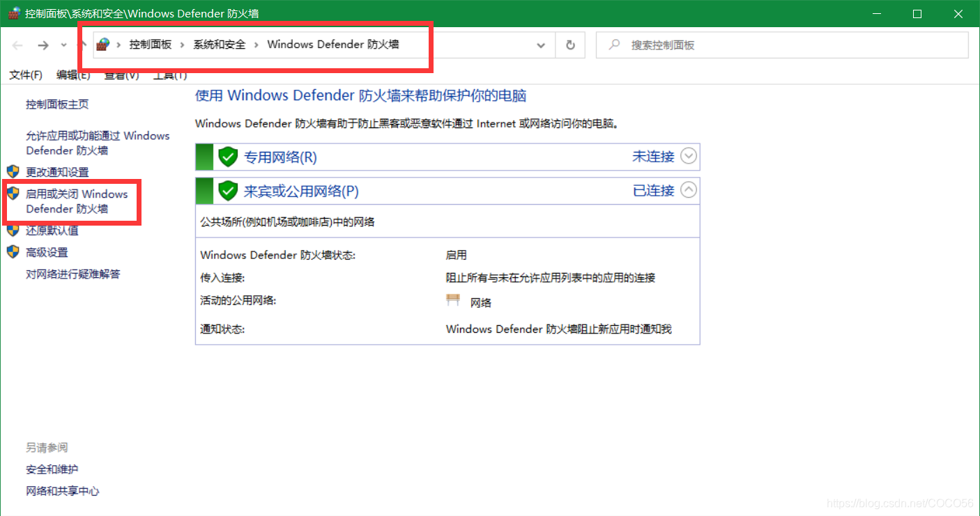Click 还原默认值 link
Viewport: 980px width, 516px height.
[52, 230]
